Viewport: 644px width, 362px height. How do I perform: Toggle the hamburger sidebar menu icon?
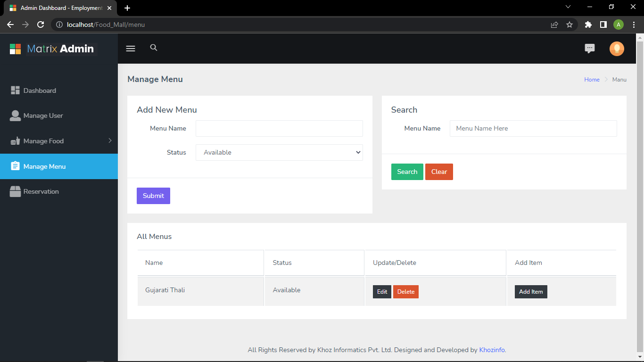pyautogui.click(x=131, y=49)
